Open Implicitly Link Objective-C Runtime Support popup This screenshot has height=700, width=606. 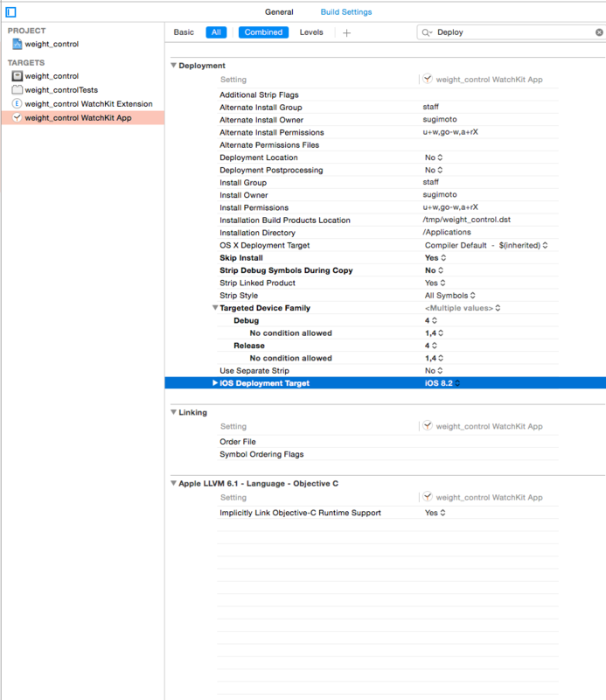435,513
